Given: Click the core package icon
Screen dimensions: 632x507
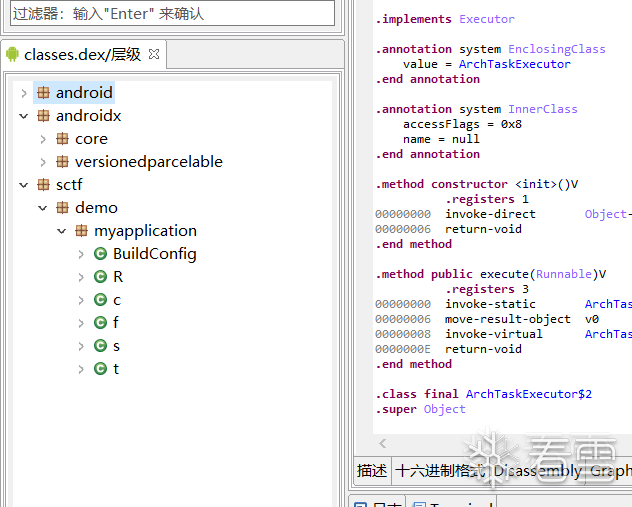Looking at the screenshot, I should (x=62, y=139).
